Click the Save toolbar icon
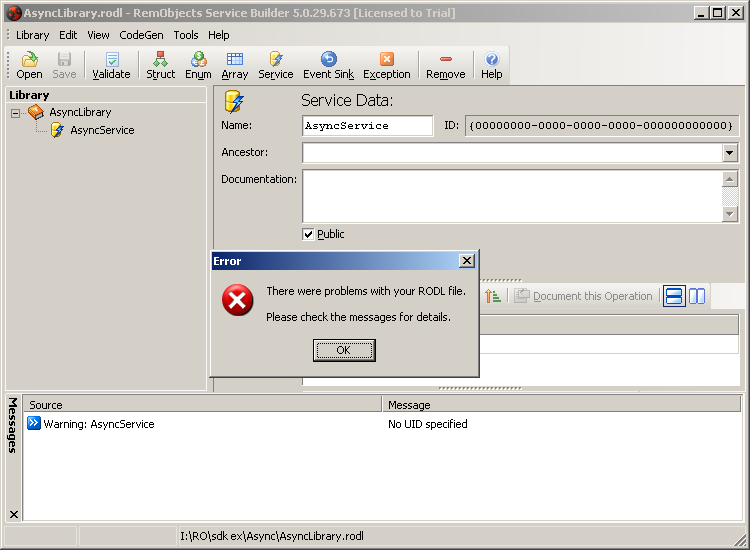Viewport: 750px width, 550px height. [x=64, y=65]
